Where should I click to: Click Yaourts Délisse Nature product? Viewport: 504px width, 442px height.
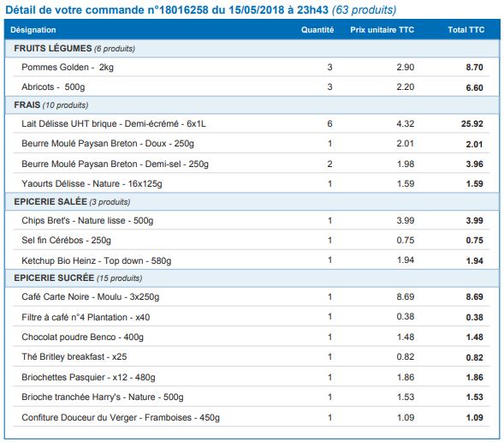(92, 183)
